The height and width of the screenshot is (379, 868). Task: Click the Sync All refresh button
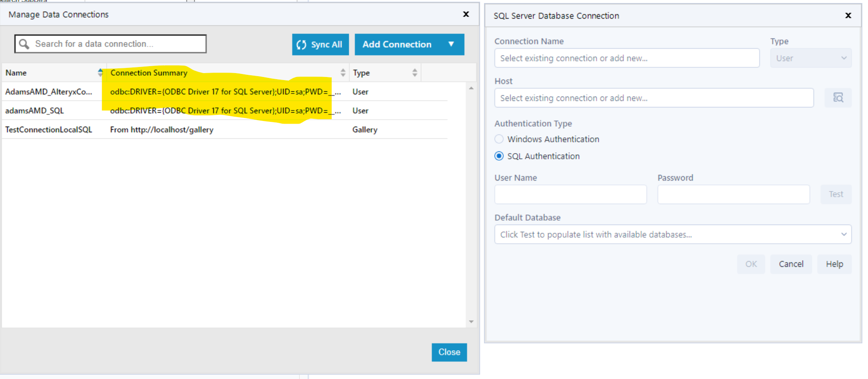click(320, 44)
